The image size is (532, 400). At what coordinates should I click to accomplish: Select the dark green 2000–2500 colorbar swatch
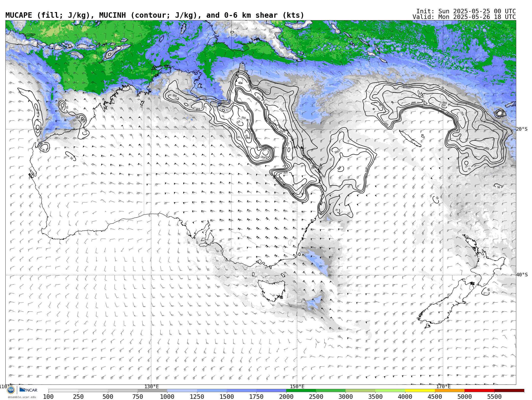[301, 391]
